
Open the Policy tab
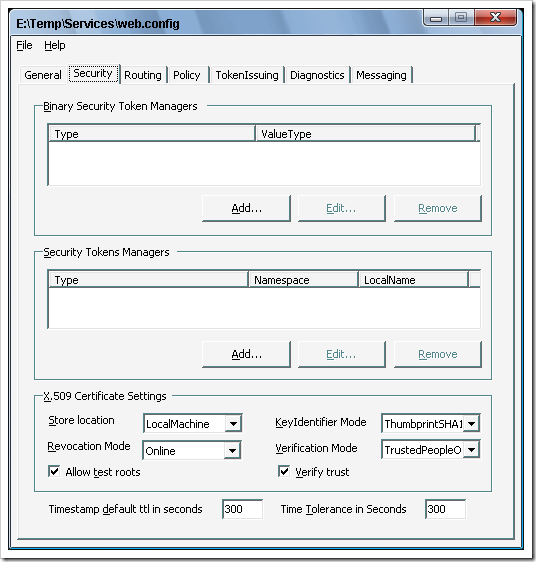187,75
